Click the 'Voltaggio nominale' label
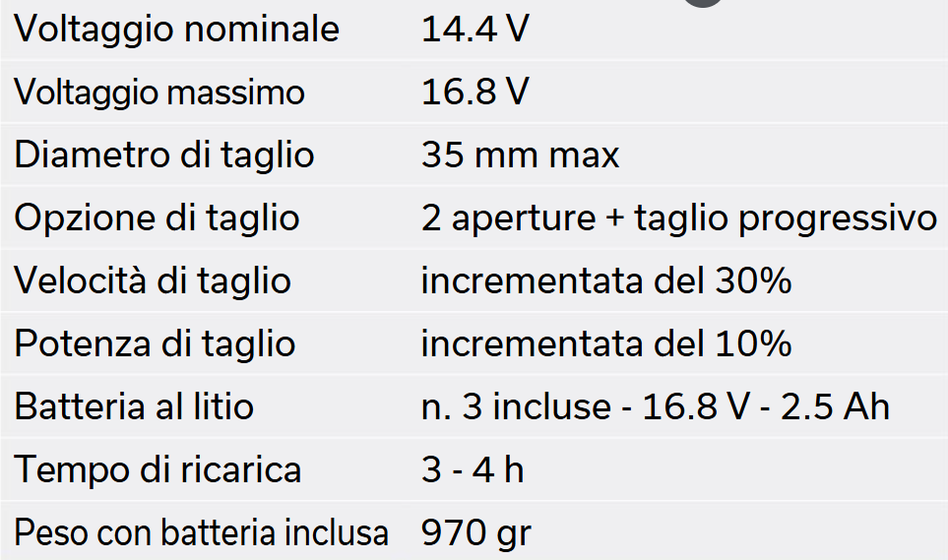This screenshot has height=560, width=948. (x=176, y=30)
